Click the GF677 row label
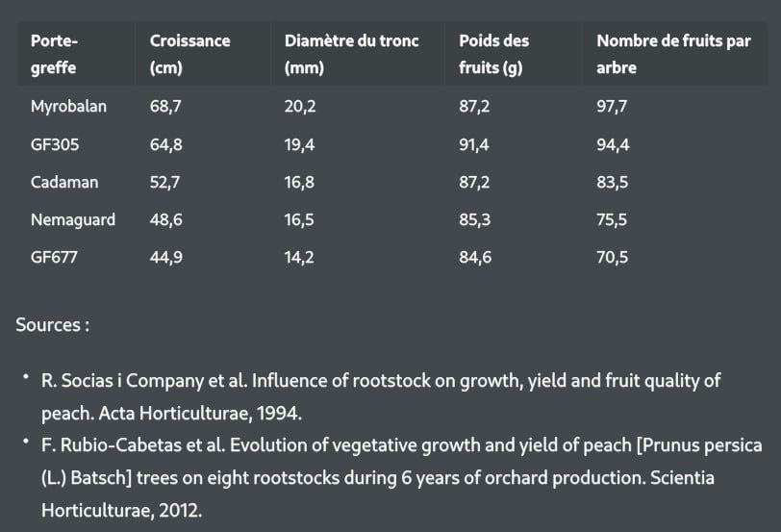This screenshot has height=532, width=781. pos(54,257)
